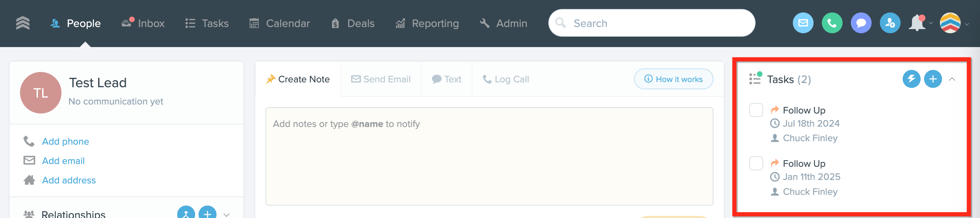980x218 pixels.
Task: Open Deals in the navigation bar
Action: point(353,23)
